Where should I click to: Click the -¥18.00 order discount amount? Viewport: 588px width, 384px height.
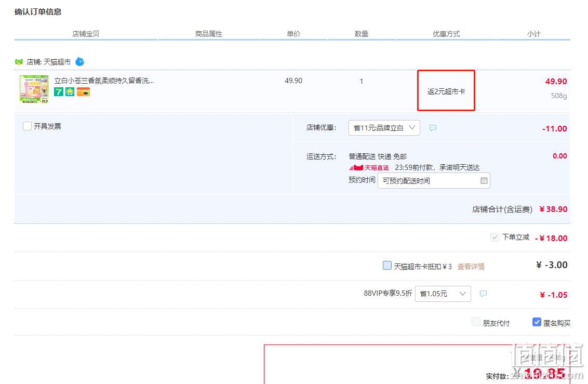tap(551, 238)
